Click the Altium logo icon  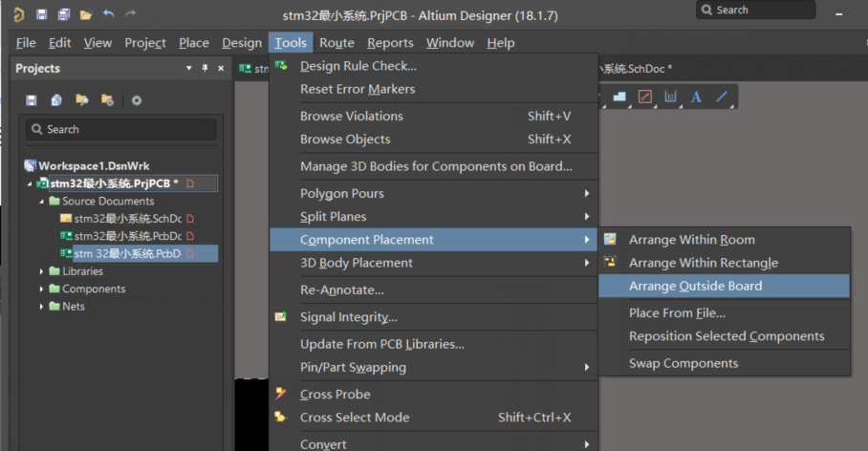click(x=19, y=14)
